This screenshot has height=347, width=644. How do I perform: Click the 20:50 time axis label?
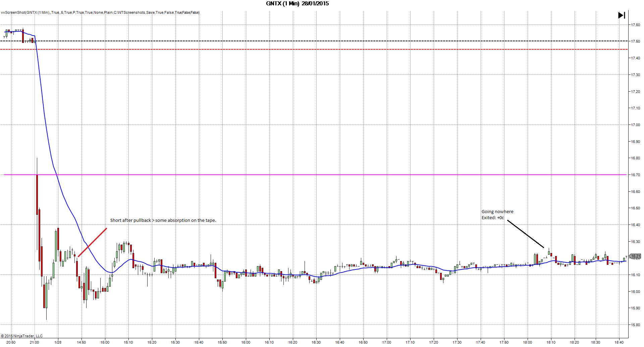pos(11,342)
